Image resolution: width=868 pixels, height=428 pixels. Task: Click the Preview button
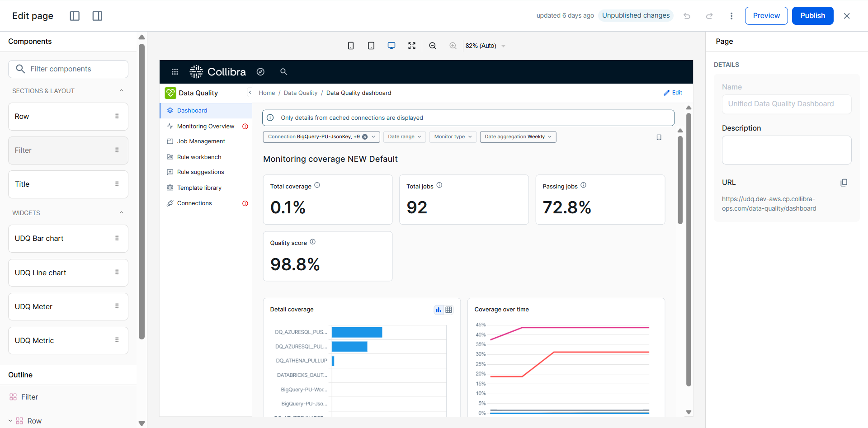click(766, 16)
